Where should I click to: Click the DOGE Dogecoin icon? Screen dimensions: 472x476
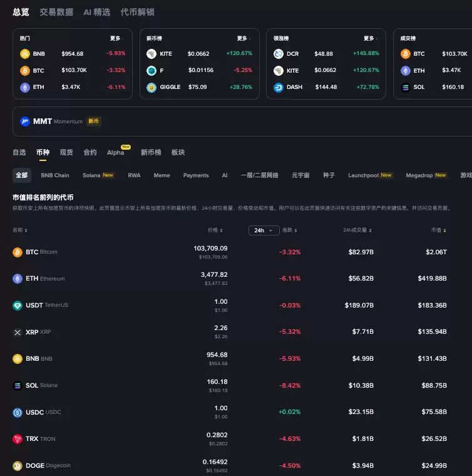click(x=18, y=466)
